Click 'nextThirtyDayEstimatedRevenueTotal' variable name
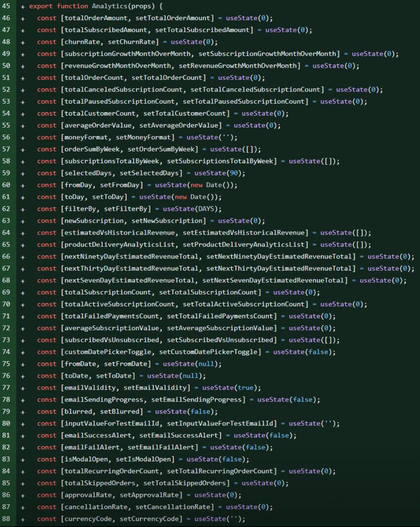420x527 pixels. click(x=131, y=268)
